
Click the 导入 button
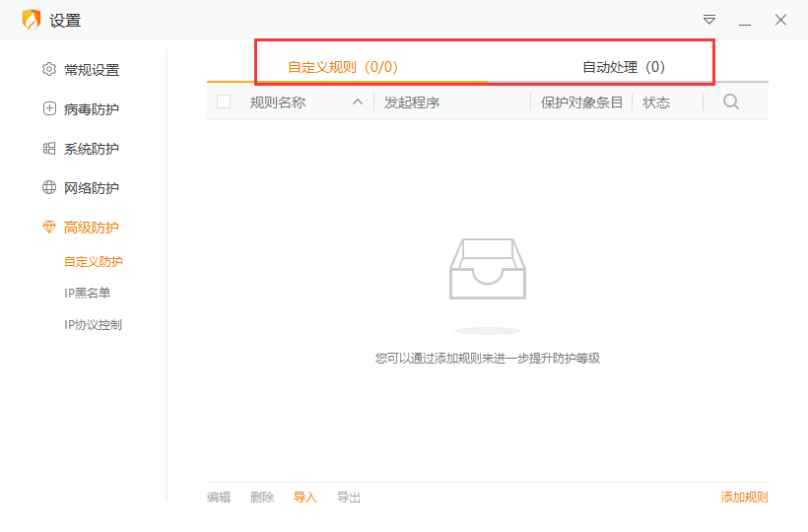(305, 498)
